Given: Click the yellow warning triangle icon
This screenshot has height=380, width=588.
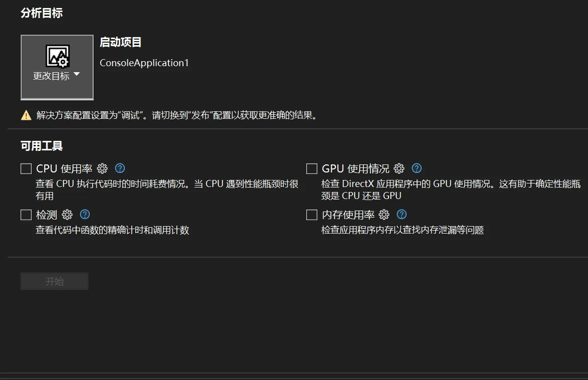Looking at the screenshot, I should point(26,115).
